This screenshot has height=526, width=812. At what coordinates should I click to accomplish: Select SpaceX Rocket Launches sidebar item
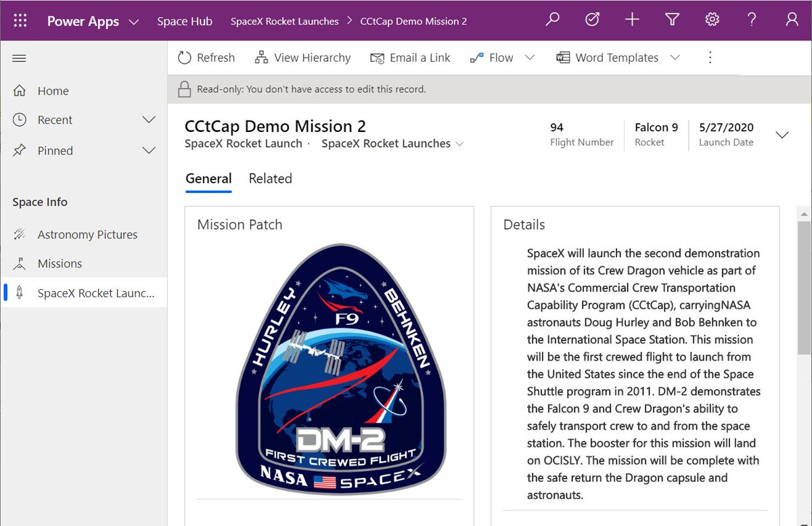coord(84,293)
